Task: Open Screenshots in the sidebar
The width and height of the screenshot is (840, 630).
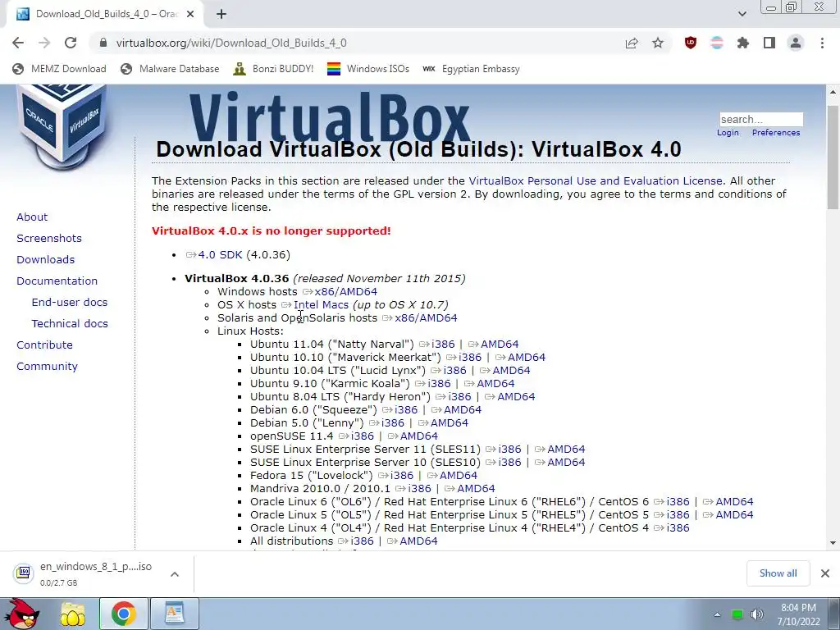Action: [x=49, y=239]
